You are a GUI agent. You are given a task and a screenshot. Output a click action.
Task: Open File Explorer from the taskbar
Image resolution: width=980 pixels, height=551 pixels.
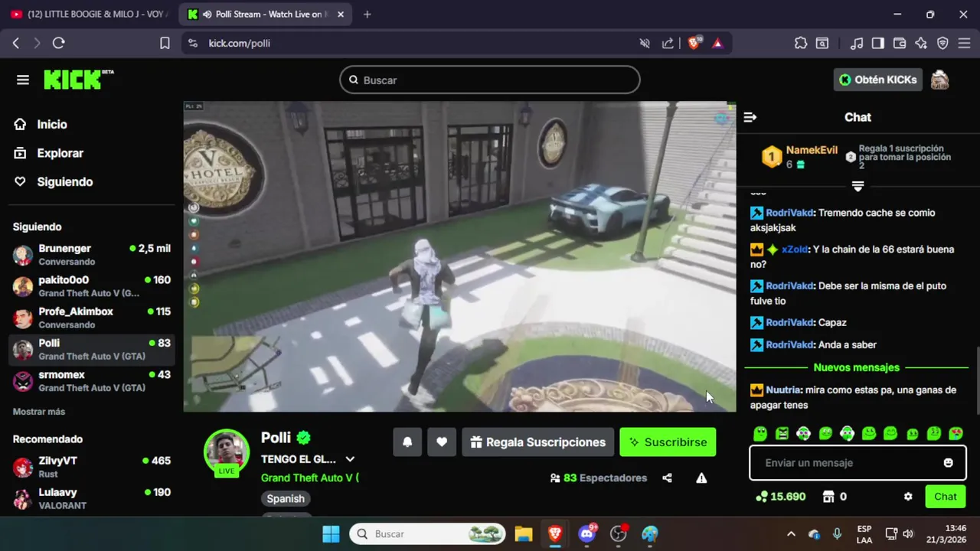523,534
